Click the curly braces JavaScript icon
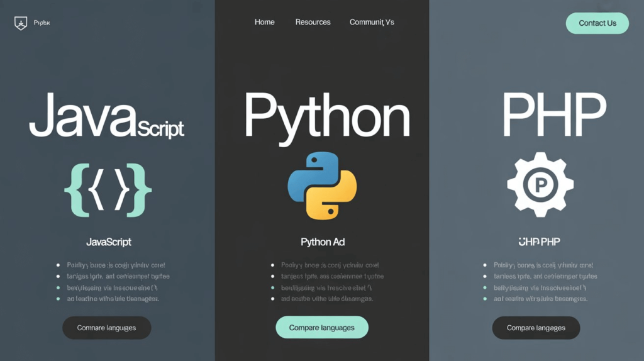 coord(108,190)
